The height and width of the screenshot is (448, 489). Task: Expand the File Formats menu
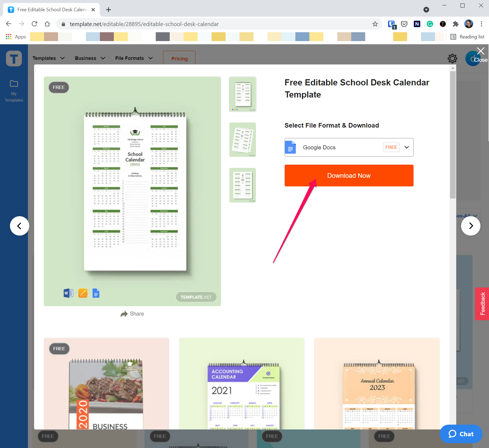tap(134, 58)
